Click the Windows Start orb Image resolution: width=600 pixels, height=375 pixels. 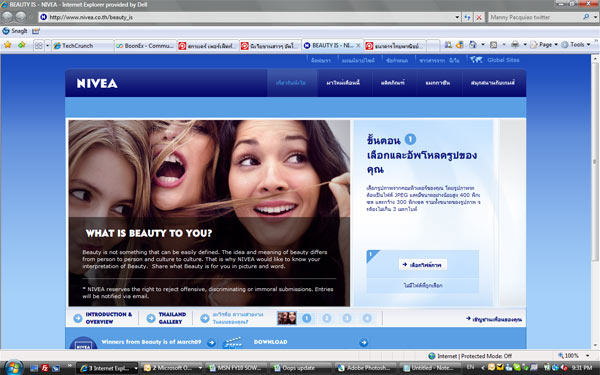tap(13, 368)
